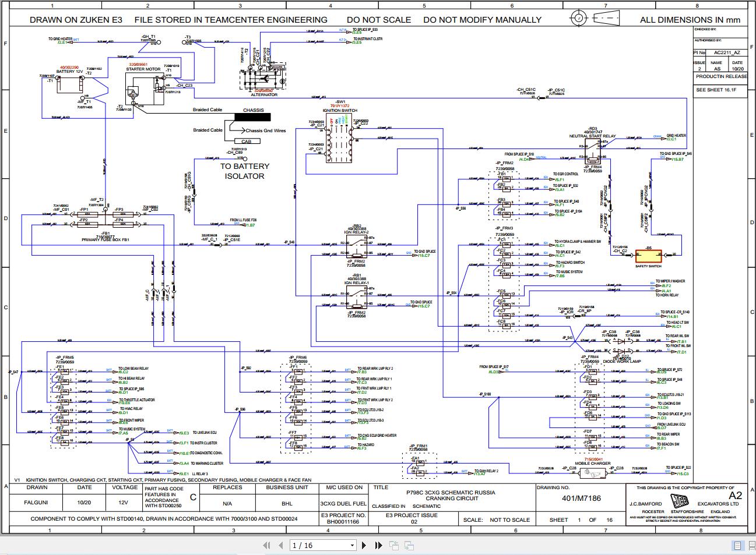The width and height of the screenshot is (756, 555).
Task: Click the 'CAB' ground box
Action: (247, 141)
